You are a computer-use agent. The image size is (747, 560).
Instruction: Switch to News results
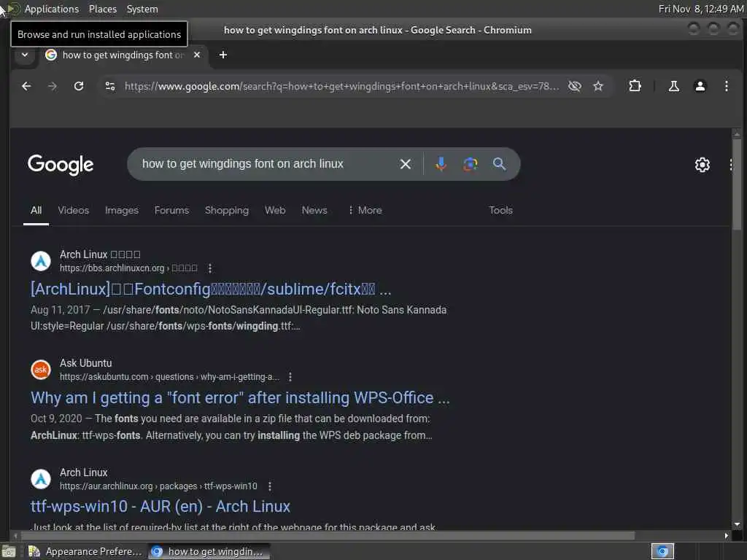(314, 211)
